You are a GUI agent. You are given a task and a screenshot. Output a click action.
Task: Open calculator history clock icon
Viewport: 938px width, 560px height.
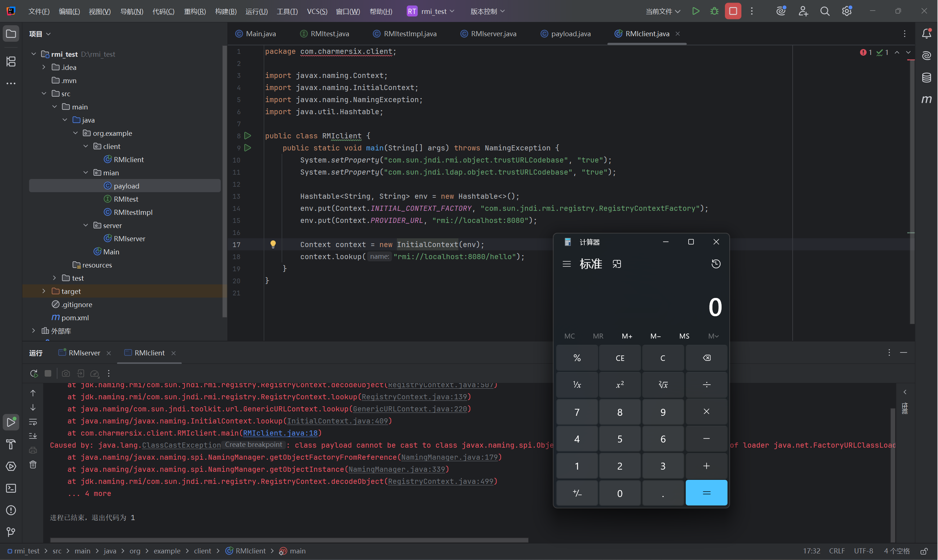click(716, 264)
